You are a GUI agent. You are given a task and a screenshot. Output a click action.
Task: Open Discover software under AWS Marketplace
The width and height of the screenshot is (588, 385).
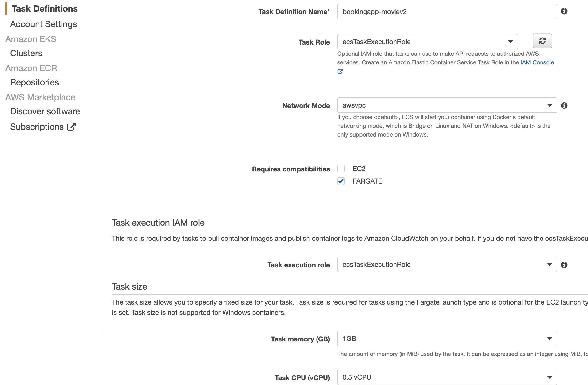pyautogui.click(x=45, y=111)
